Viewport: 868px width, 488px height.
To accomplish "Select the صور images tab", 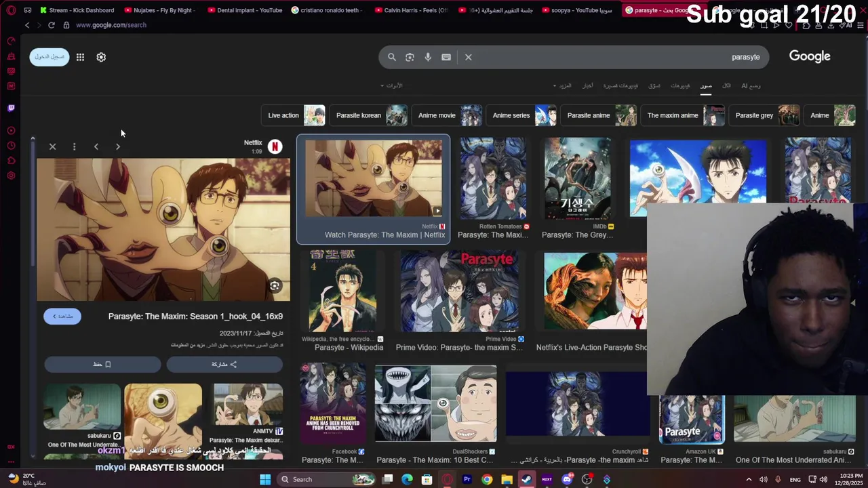I will (x=706, y=86).
